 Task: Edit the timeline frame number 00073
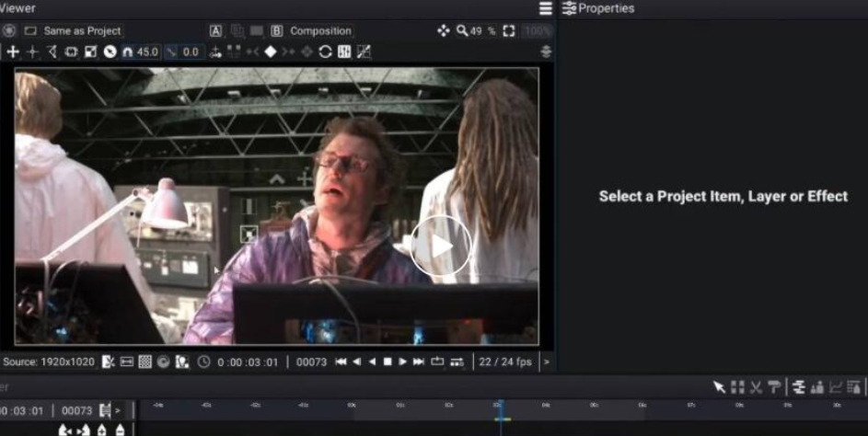click(x=77, y=410)
